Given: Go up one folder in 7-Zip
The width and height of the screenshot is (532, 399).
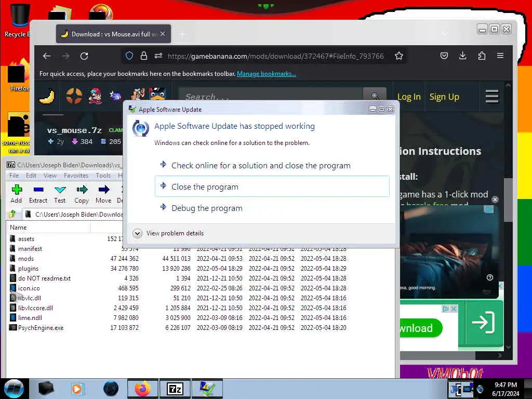Looking at the screenshot, I should click(13, 214).
